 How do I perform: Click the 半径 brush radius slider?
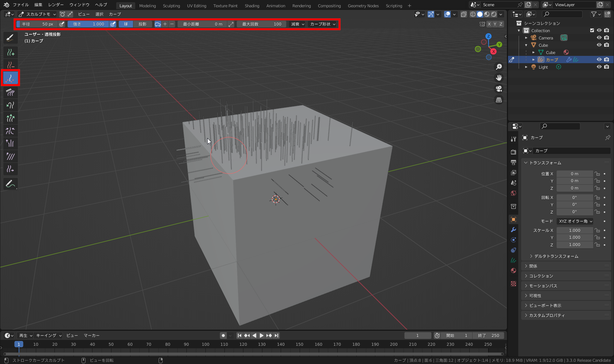click(x=37, y=24)
